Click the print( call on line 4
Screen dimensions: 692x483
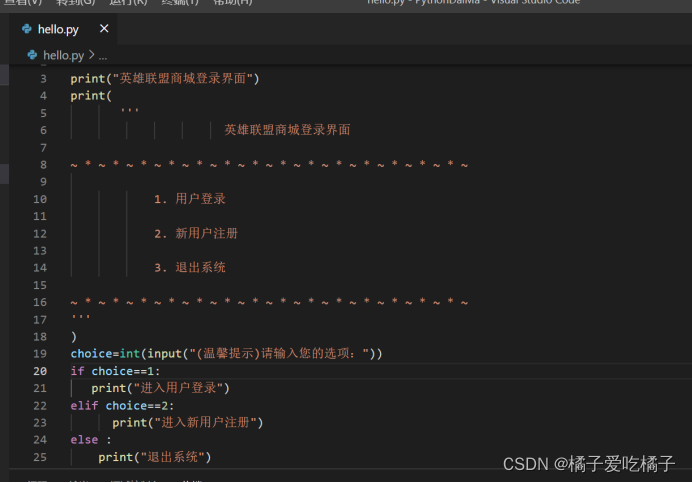91,96
